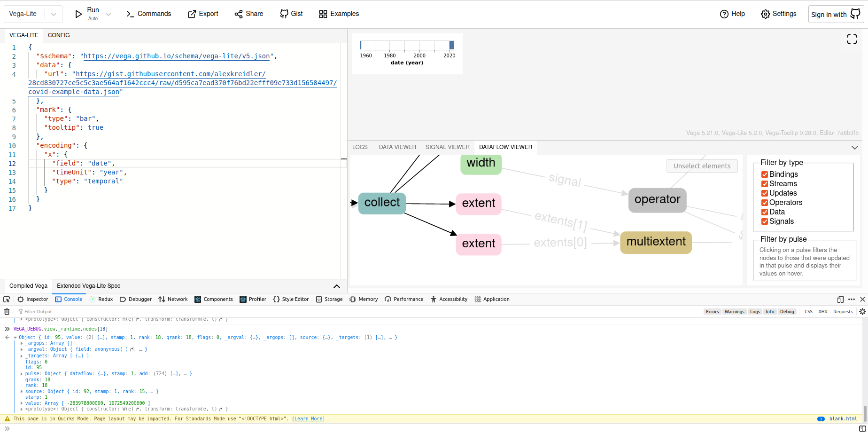
Task: Toggle split console sidebar icon
Action: tap(862, 429)
